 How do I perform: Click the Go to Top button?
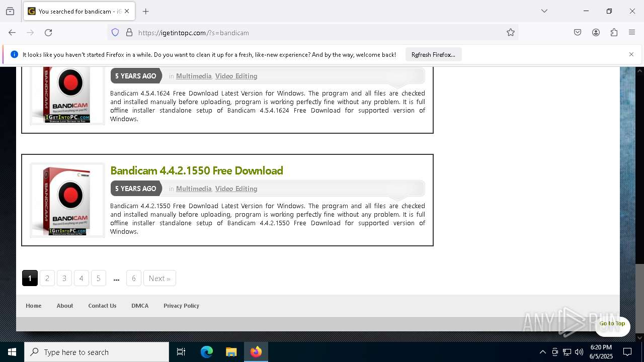[612, 323]
